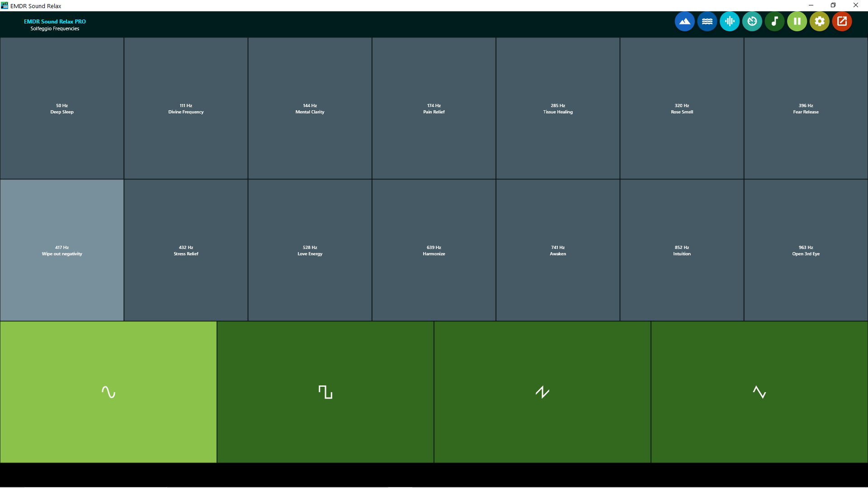The image size is (868, 488).
Task: Open the water waves sounds icon
Action: point(707,21)
